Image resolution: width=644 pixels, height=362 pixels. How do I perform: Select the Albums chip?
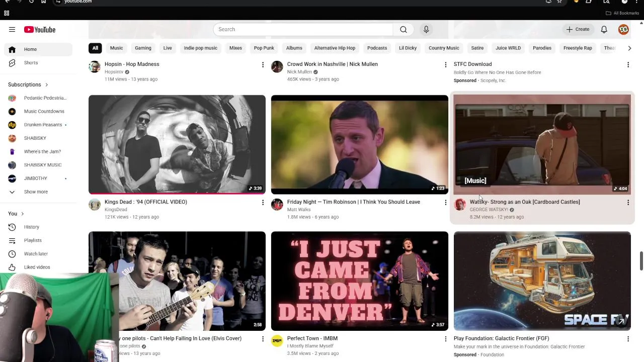pyautogui.click(x=294, y=48)
